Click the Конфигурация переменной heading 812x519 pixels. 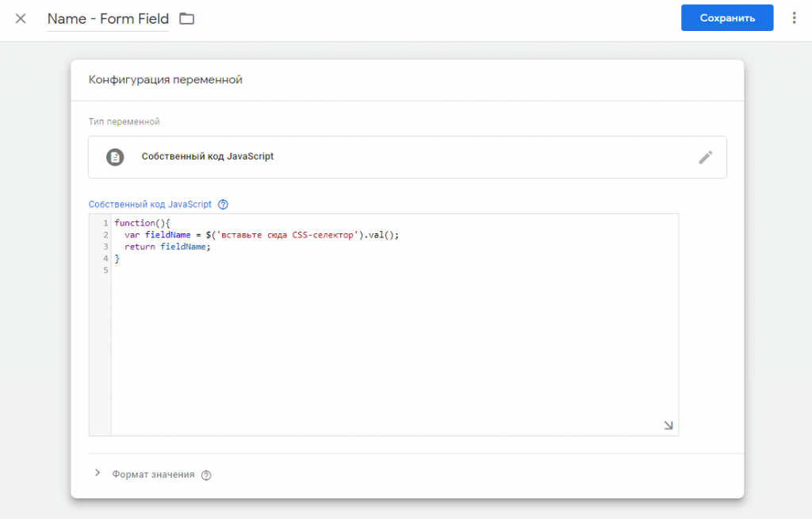(165, 80)
